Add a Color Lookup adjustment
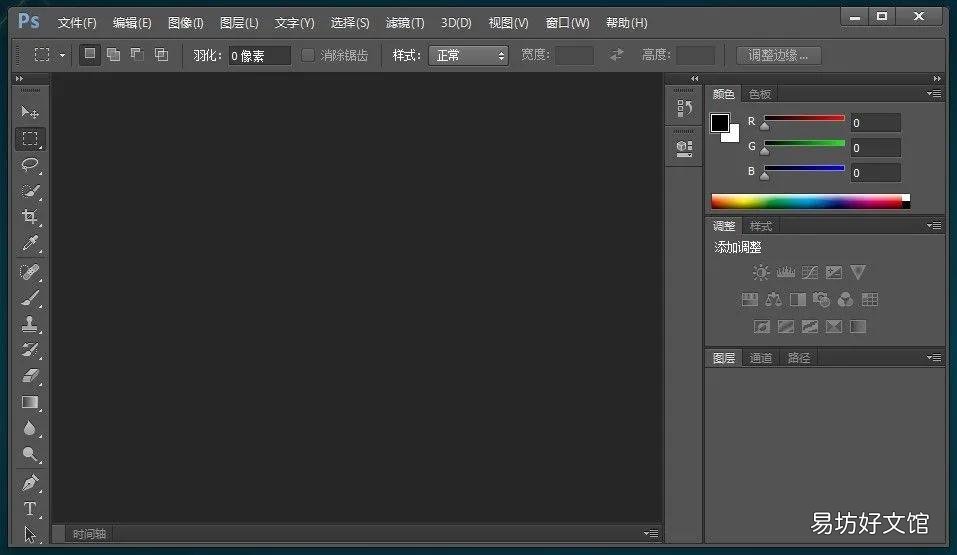 [870, 299]
